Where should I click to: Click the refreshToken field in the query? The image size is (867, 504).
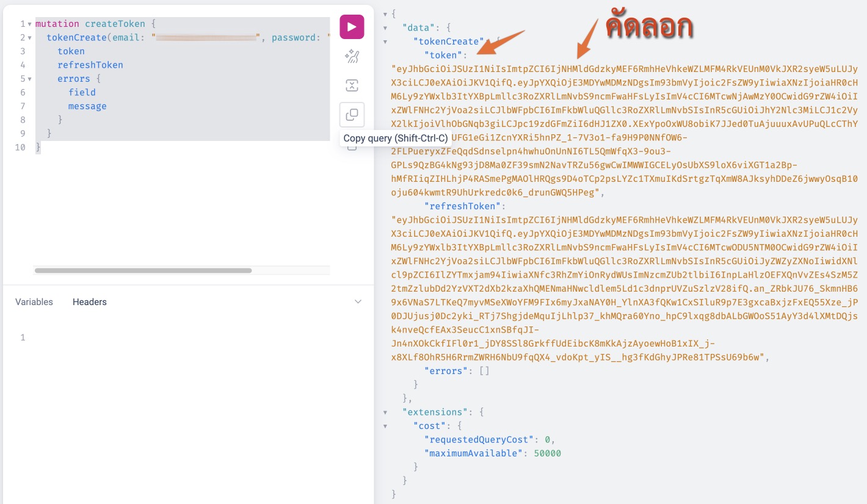coord(90,65)
